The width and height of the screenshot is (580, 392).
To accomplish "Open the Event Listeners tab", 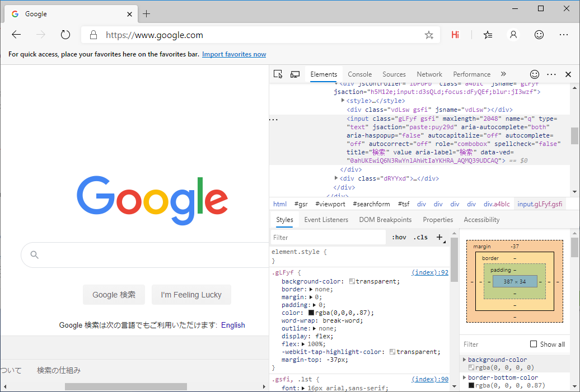I will [326, 220].
